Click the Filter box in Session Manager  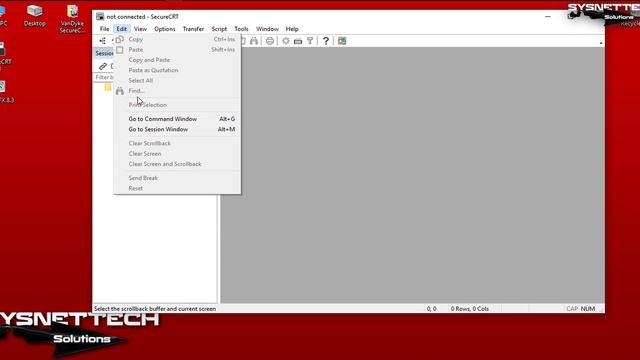click(x=104, y=77)
